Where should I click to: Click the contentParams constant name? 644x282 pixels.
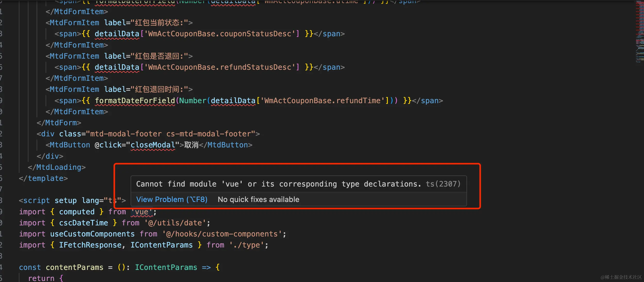pos(74,267)
